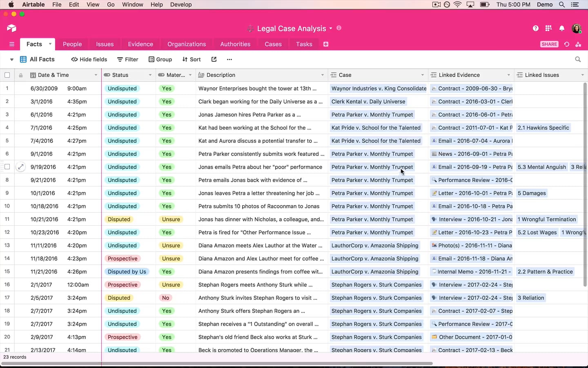Open the apps grid icon
This screenshot has width=588, height=368.
coord(548,28)
